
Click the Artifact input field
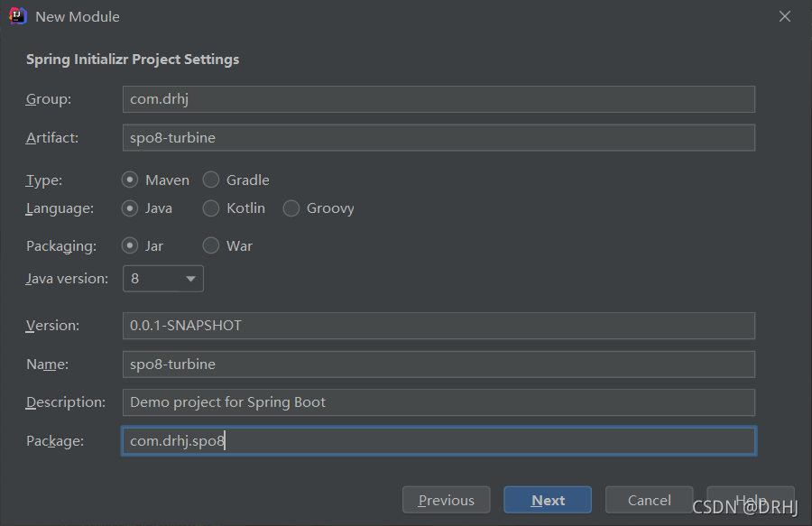438,138
